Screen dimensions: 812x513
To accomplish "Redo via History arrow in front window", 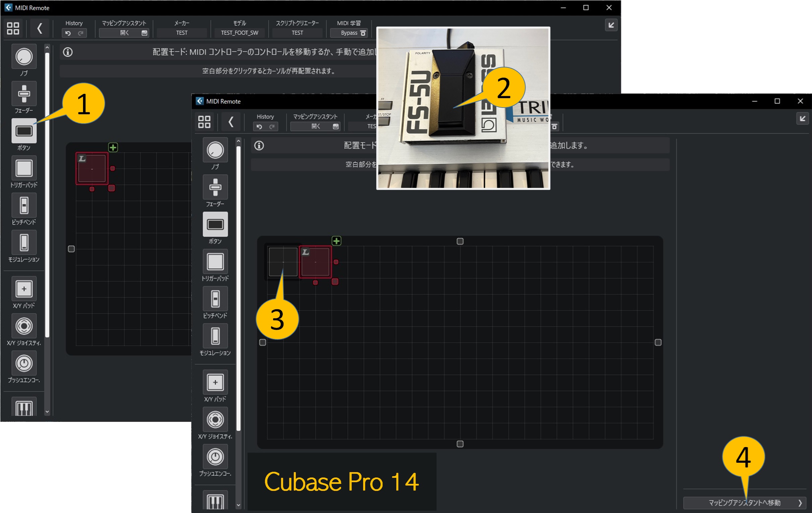I will (272, 126).
